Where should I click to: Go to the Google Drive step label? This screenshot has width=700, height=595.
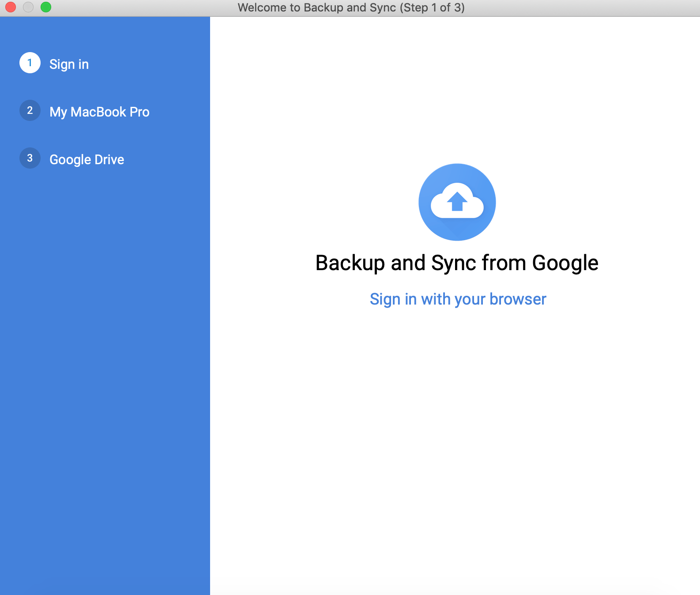coord(87,160)
